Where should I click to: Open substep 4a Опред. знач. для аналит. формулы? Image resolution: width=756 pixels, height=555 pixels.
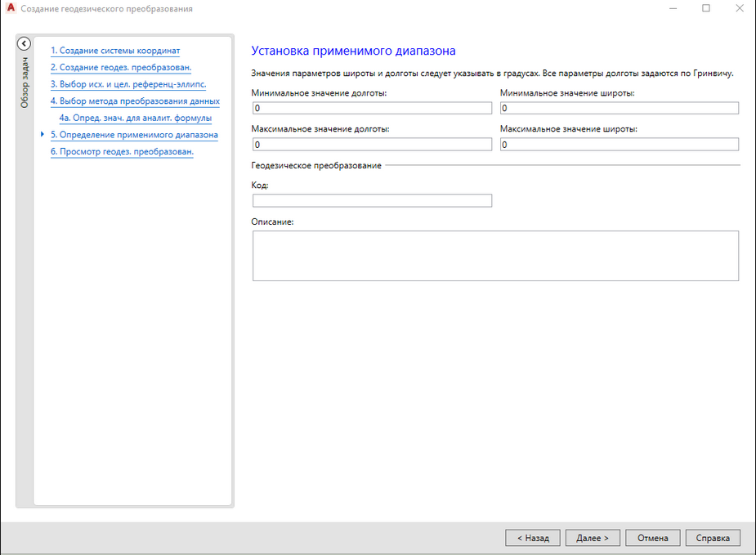coord(135,118)
